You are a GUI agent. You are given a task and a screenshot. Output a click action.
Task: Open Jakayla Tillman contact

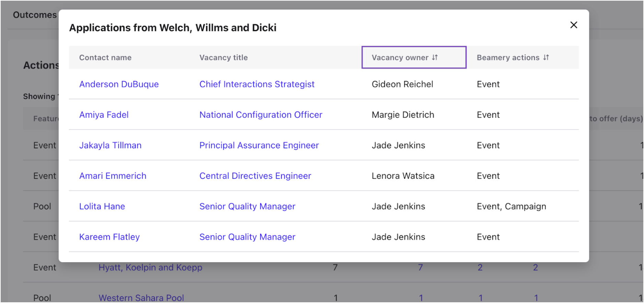(110, 145)
